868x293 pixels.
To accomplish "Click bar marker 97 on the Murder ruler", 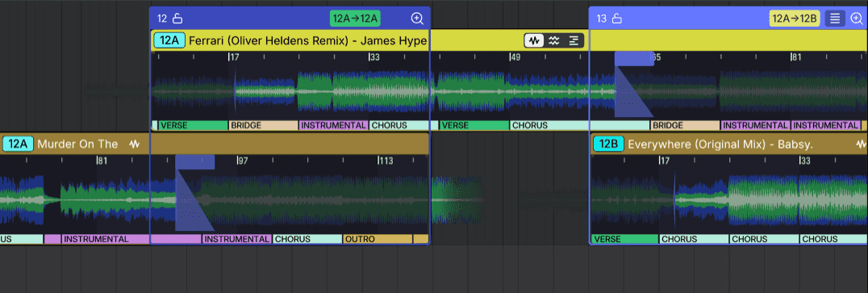I will (x=243, y=161).
